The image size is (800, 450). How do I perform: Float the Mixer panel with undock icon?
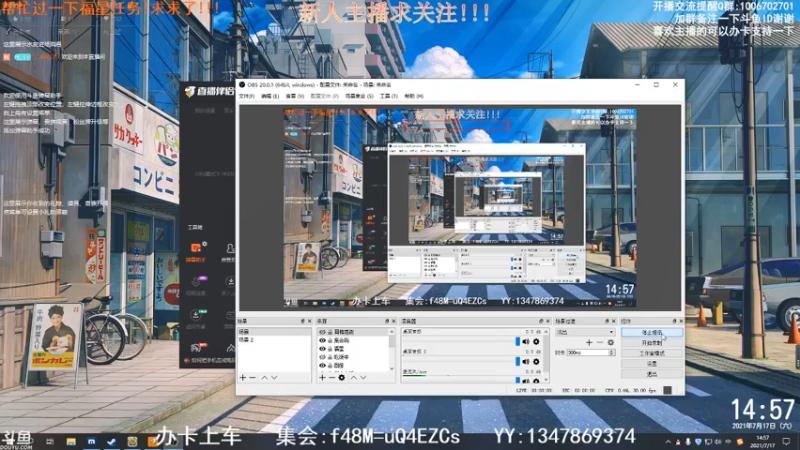(x=541, y=321)
